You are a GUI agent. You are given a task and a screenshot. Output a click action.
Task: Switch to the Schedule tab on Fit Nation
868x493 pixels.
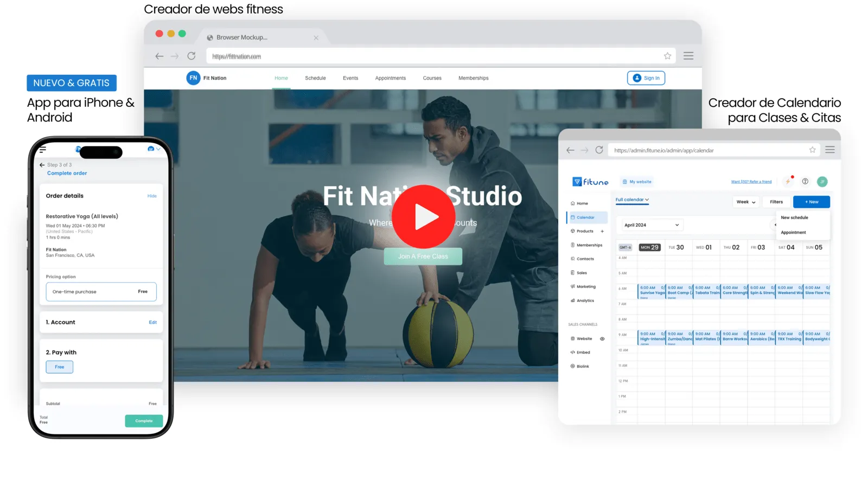point(315,78)
